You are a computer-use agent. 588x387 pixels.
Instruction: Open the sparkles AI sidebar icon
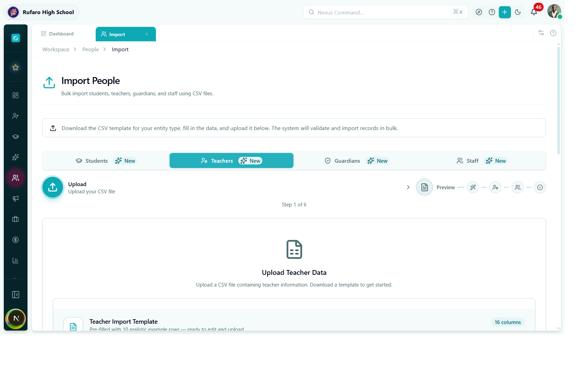click(x=15, y=157)
